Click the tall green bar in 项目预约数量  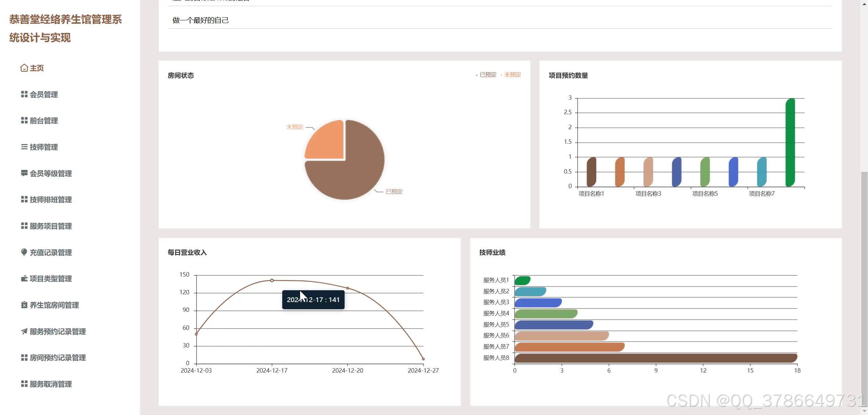pos(790,142)
